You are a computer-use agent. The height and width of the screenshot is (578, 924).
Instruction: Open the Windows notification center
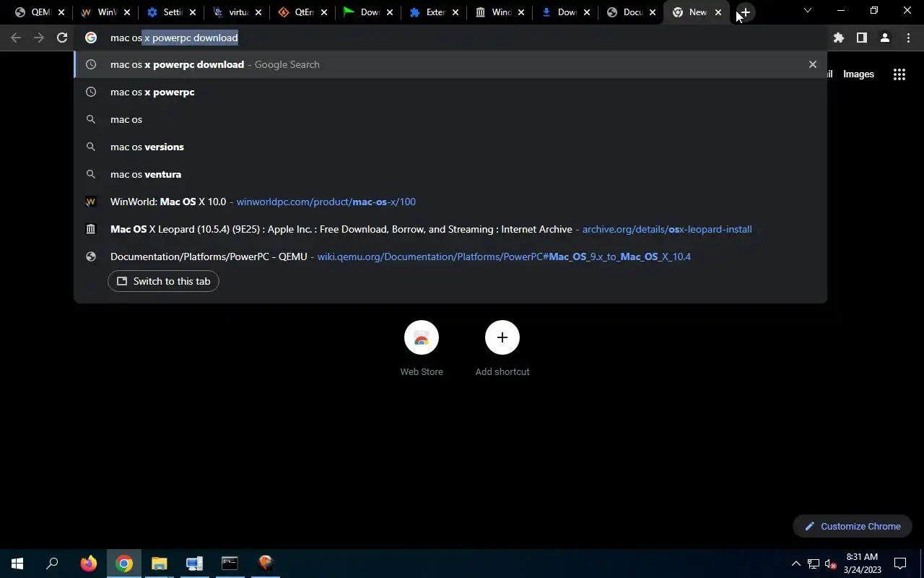900,564
